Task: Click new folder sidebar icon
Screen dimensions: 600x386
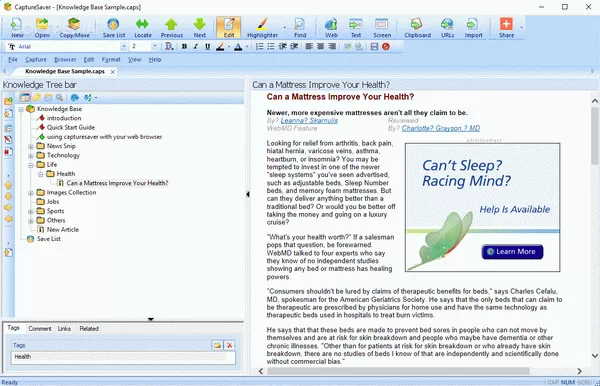Action: click(x=8, y=101)
